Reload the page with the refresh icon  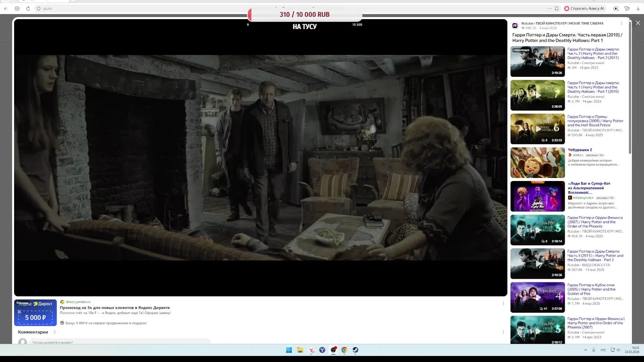(x=28, y=9)
